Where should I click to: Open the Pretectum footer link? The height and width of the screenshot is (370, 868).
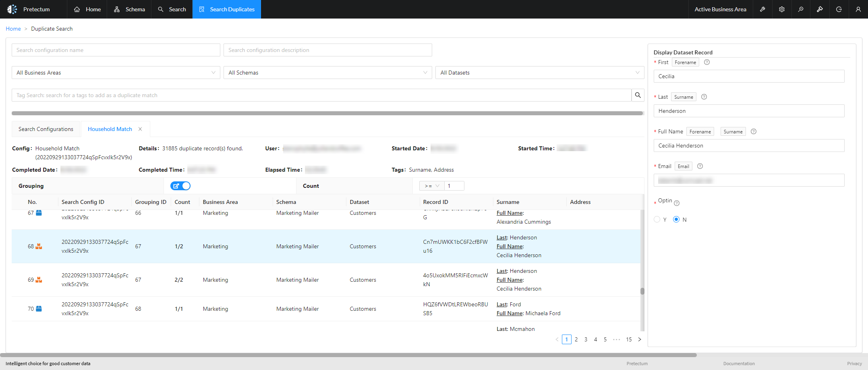637,364
